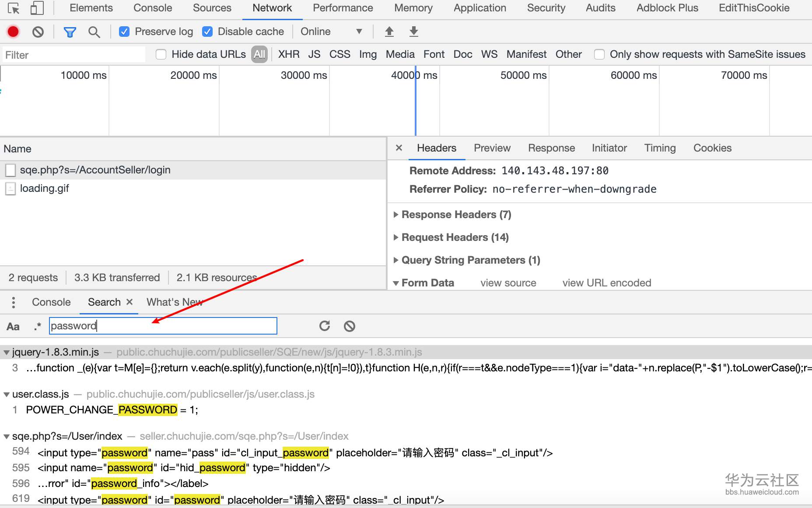The height and width of the screenshot is (508, 812).
Task: Filter requests by CSS
Action: 340,54
